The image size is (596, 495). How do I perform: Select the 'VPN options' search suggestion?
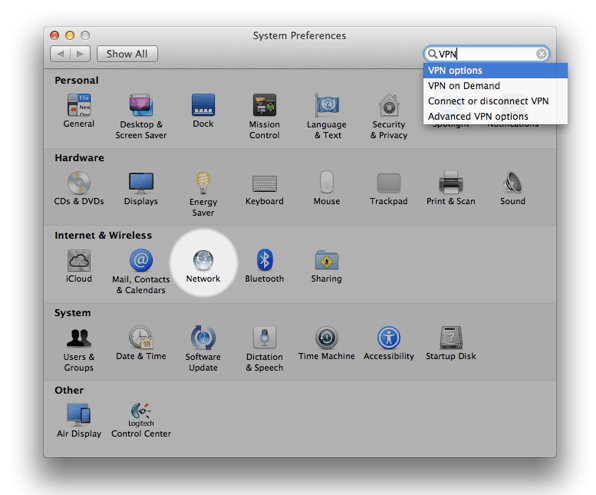495,70
